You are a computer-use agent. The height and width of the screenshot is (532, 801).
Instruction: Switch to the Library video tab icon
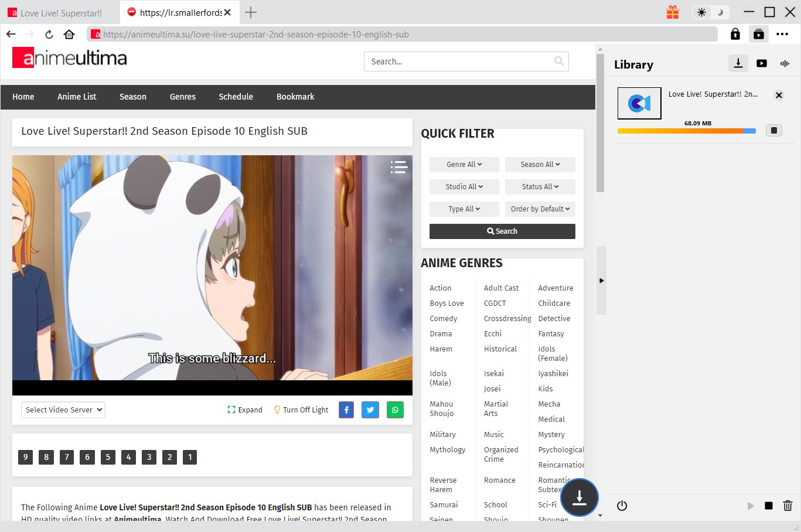click(761, 63)
